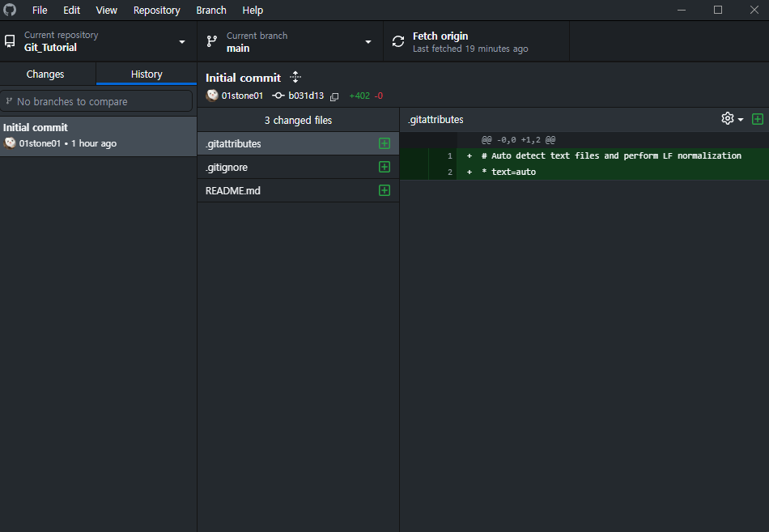Click the git branch icon
769x532 pixels.
pos(212,42)
